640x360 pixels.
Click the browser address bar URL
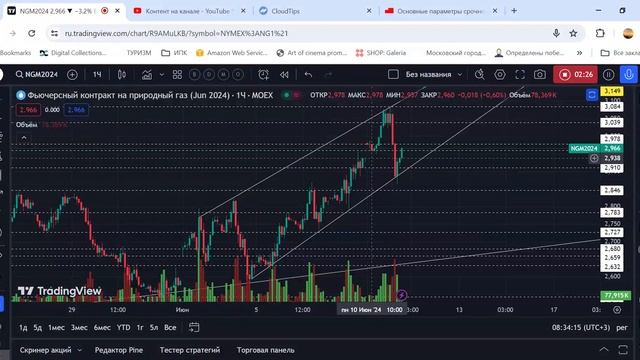176,33
